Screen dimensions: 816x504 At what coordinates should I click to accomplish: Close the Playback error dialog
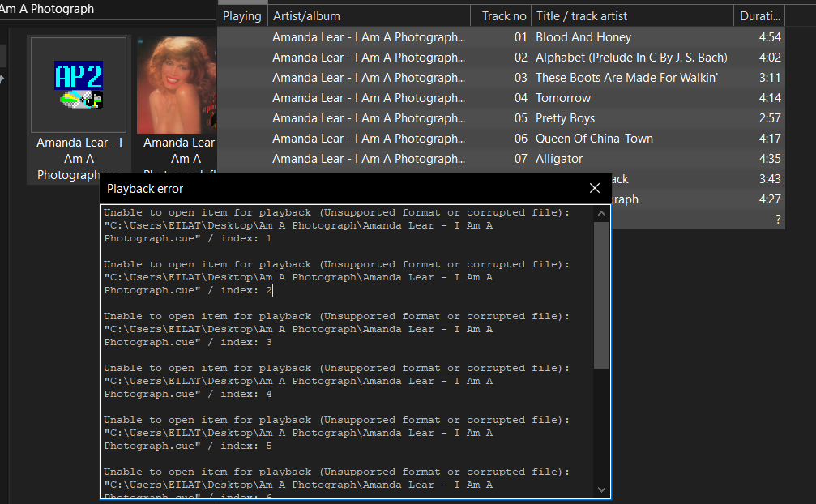click(595, 189)
